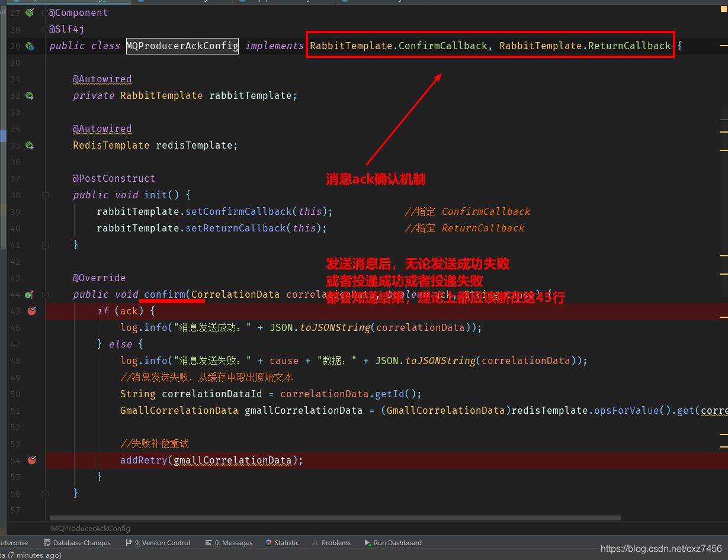Click the Run Dashboard play icon
The image size is (728, 560).
(368, 543)
